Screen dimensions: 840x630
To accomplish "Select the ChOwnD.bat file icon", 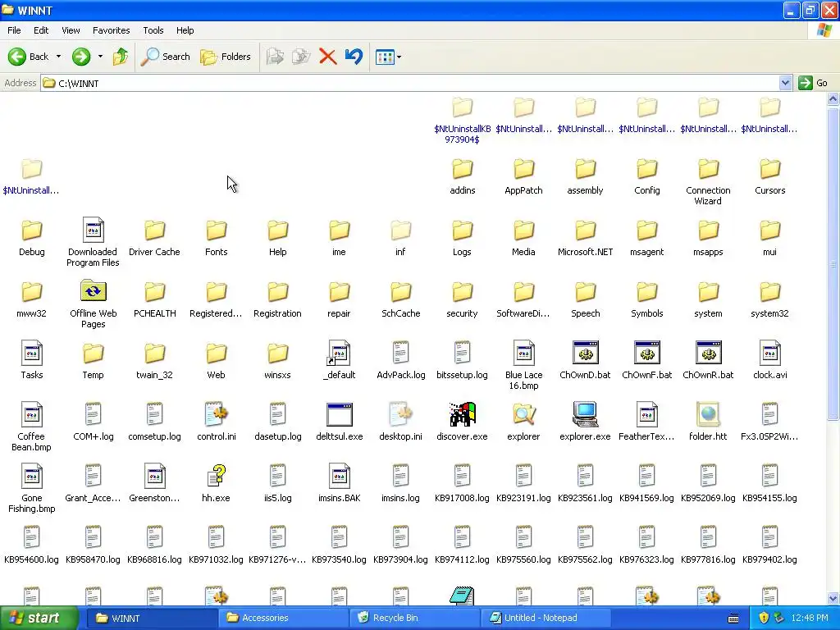I will click(585, 353).
